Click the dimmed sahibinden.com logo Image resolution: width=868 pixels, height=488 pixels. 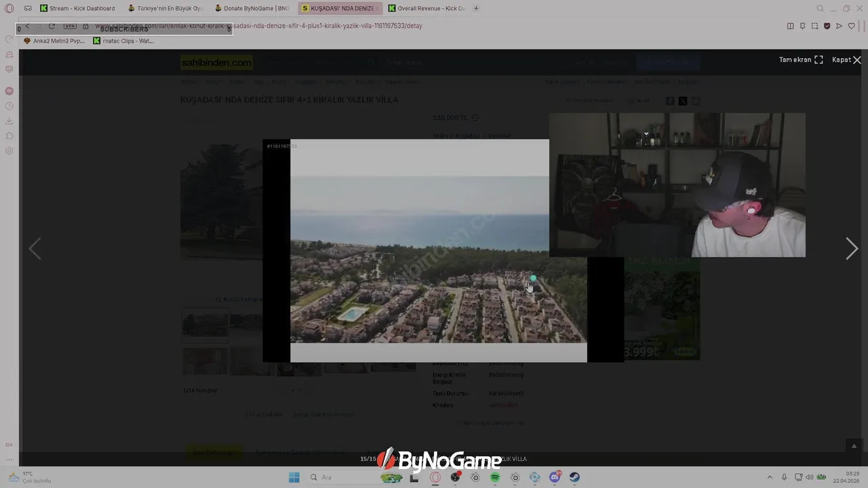point(216,62)
